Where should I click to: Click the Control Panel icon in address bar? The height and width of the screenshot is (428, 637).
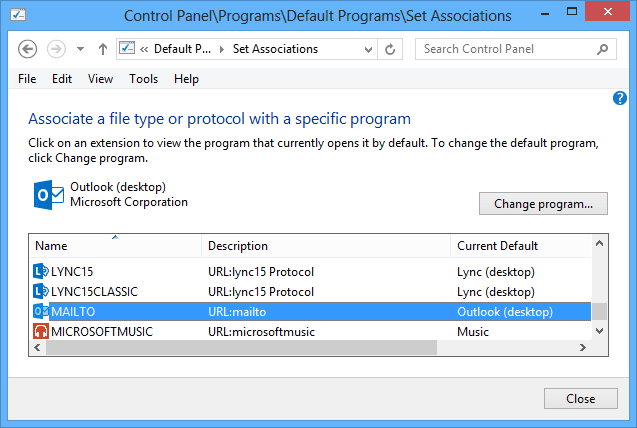tap(127, 48)
